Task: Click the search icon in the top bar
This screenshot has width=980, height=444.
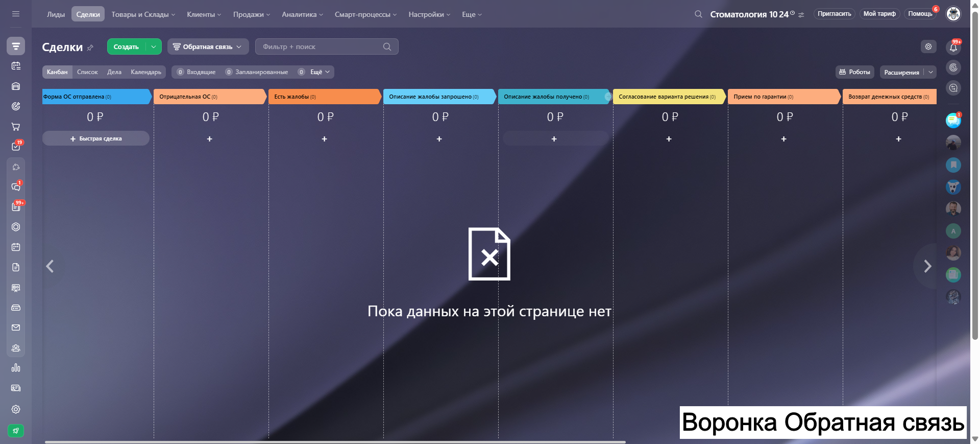Action: [698, 14]
